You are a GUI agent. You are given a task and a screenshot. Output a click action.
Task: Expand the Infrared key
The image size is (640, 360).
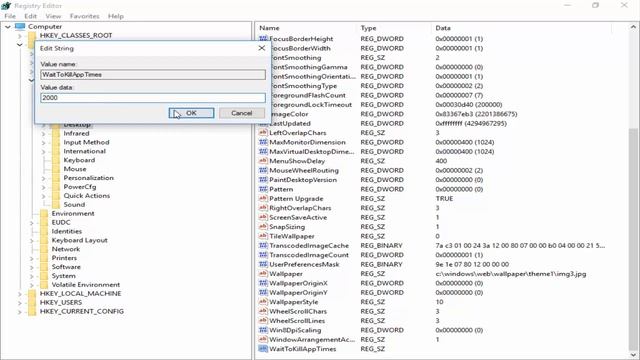coord(43,133)
